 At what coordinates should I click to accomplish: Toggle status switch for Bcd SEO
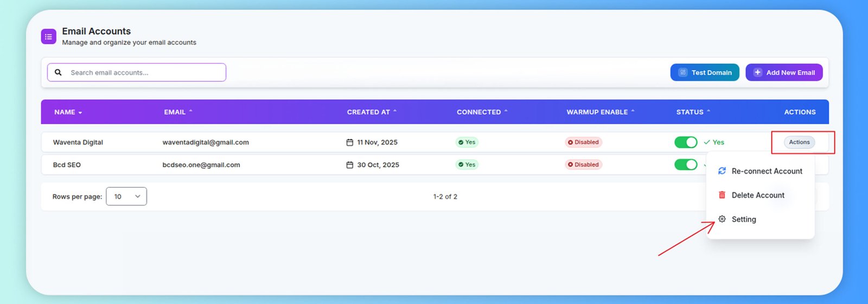[686, 164]
